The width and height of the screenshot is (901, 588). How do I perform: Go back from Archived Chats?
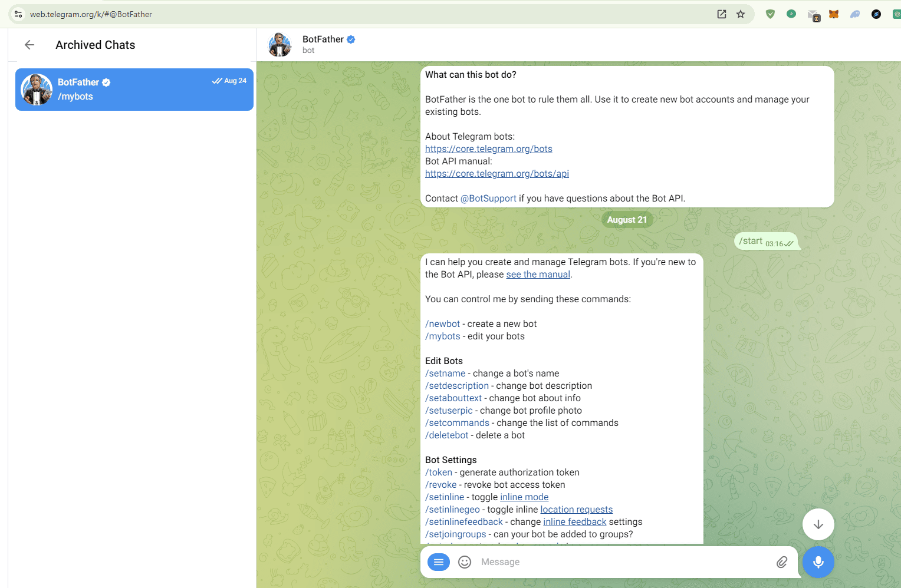point(29,45)
